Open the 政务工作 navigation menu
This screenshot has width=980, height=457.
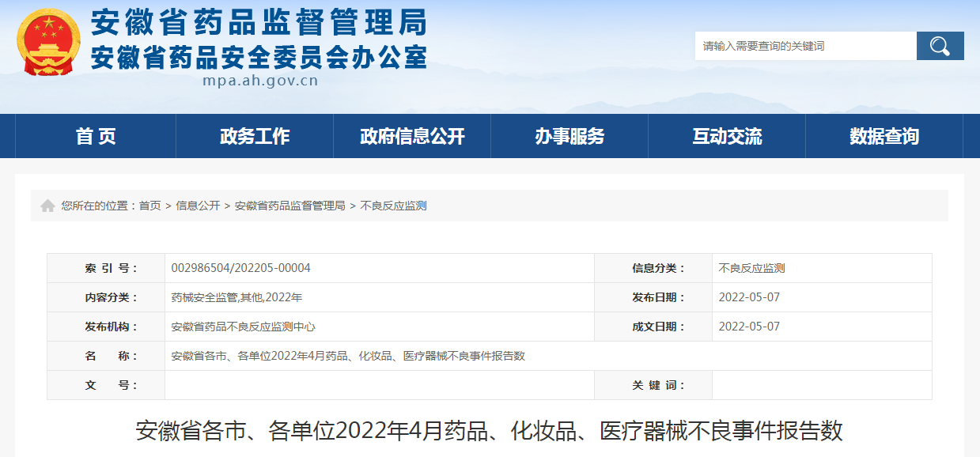pos(255,136)
